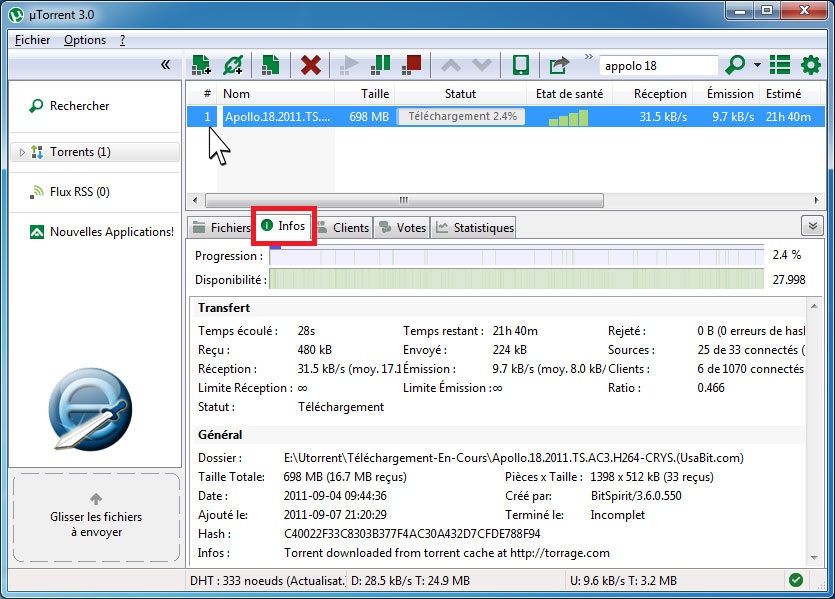Click the torrent list right scroll arrow

point(816,200)
